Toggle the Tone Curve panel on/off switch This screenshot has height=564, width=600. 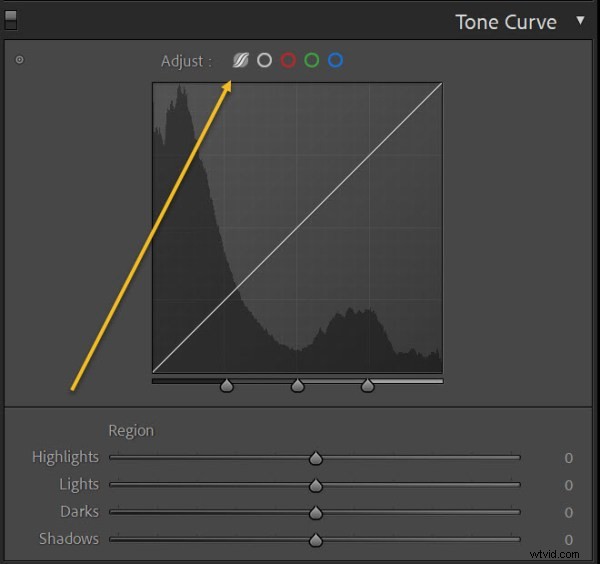(x=11, y=20)
